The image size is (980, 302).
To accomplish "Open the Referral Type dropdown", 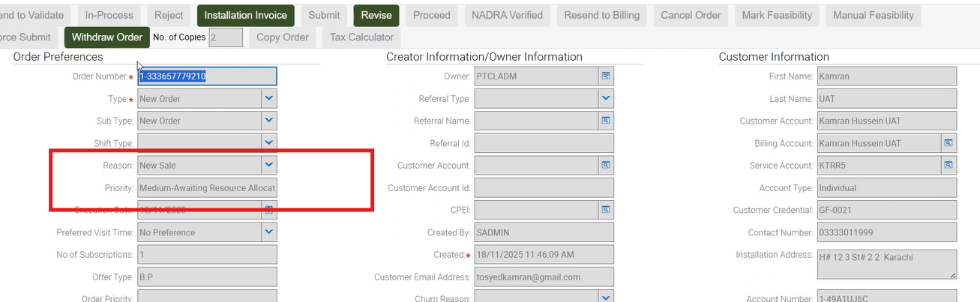I will point(606,98).
